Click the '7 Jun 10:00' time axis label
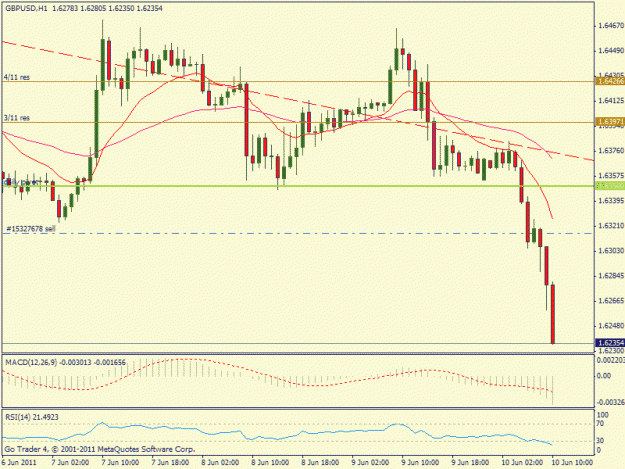 (120, 463)
